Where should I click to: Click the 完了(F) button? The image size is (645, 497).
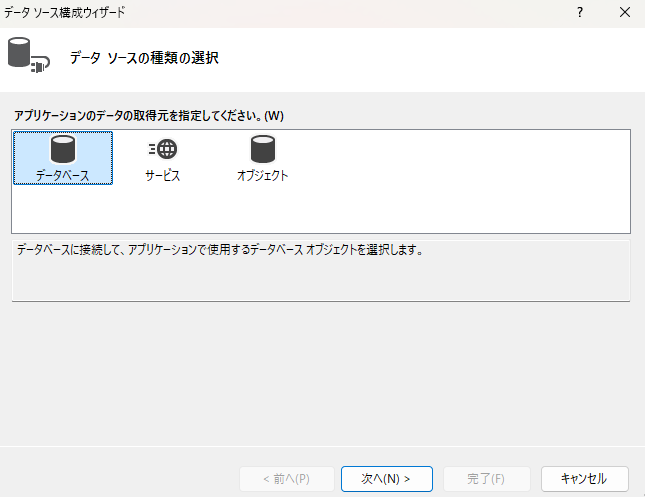(x=487, y=478)
